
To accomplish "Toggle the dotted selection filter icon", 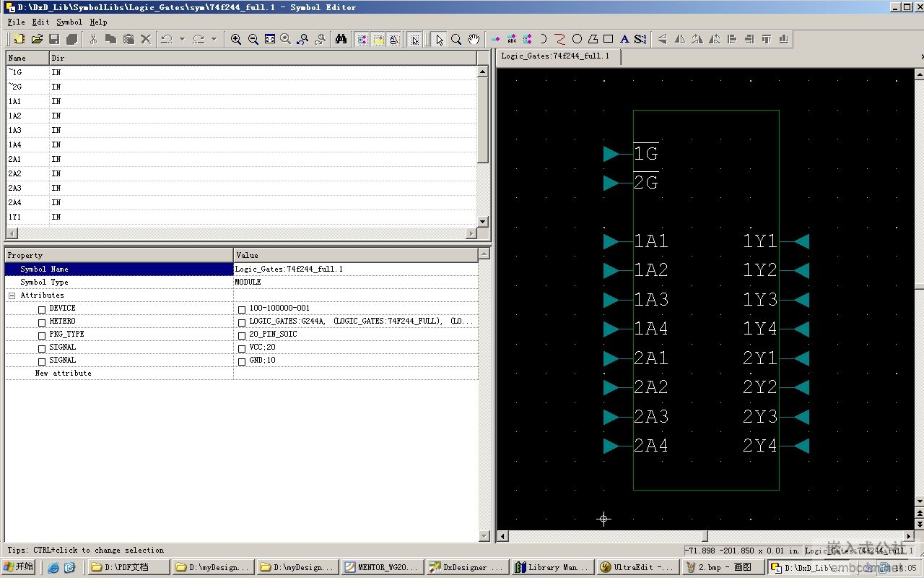I will (x=414, y=39).
